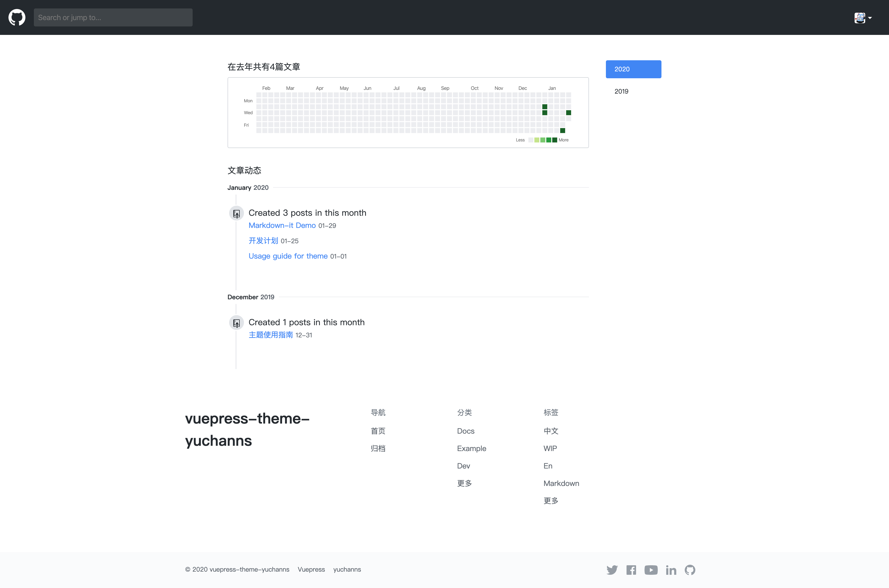
Task: Click the GitHub Octocat logo in header
Action: pos(17,17)
